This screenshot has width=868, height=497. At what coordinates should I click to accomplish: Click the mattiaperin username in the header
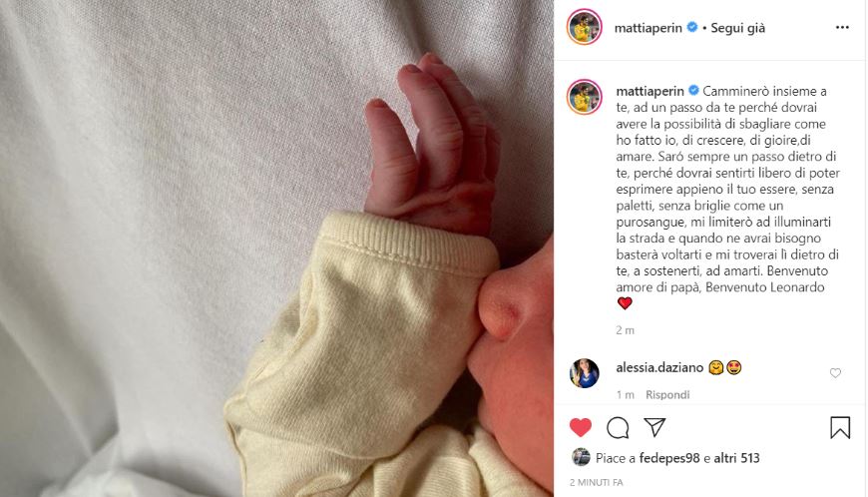tap(649, 28)
